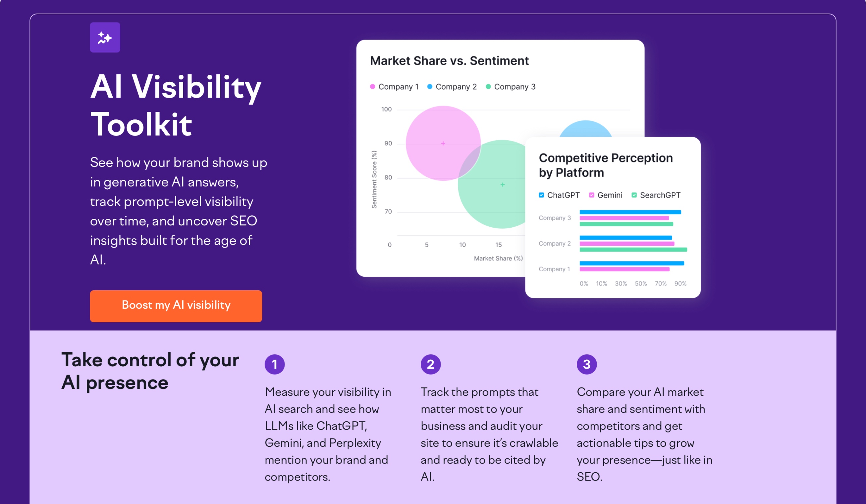Select the pink Company 1 legend dot
Screen dimensions: 866x504
point(373,86)
